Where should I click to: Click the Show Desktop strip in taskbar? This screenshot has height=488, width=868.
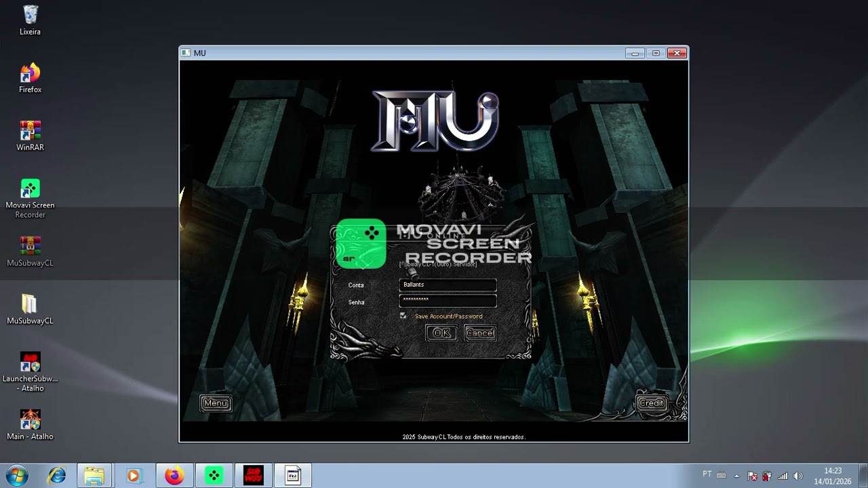click(863, 476)
